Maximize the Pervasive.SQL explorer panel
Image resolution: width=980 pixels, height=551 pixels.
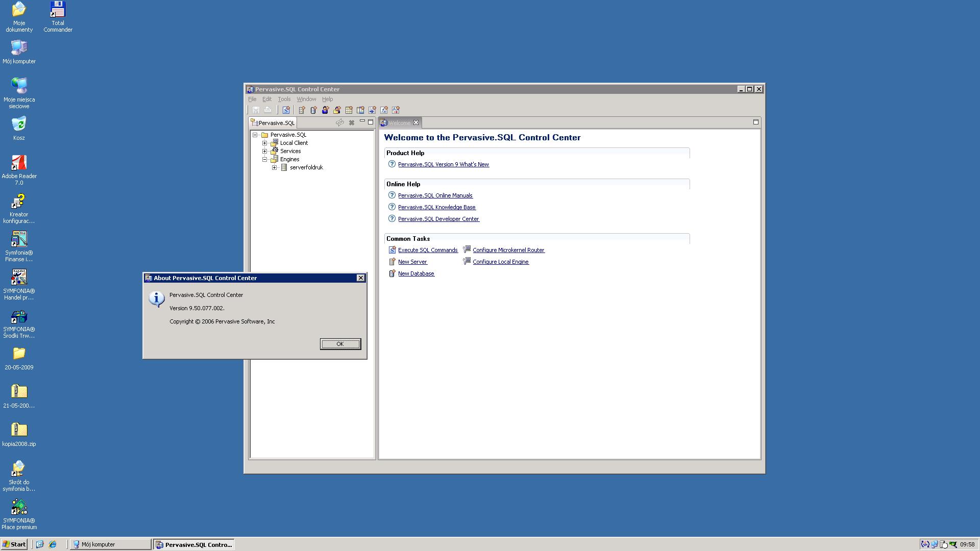[x=371, y=121]
